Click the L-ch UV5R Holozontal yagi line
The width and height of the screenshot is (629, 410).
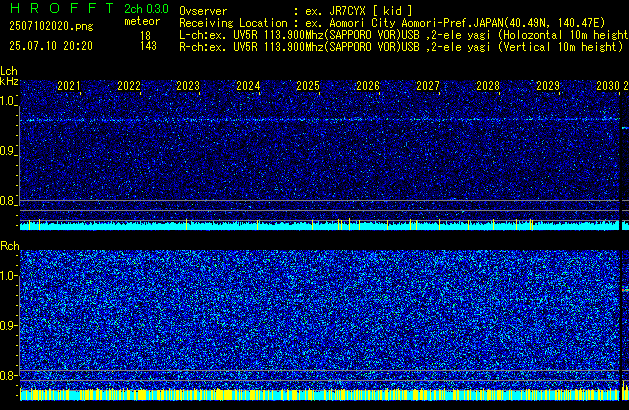(x=404, y=35)
